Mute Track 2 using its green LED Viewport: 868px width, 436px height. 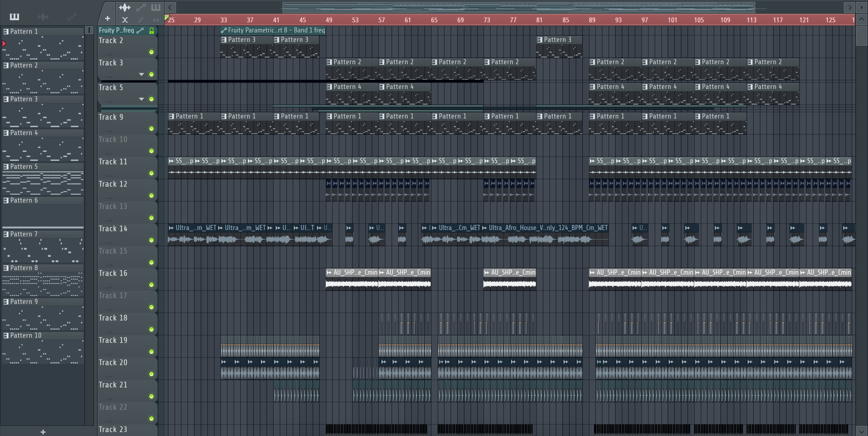point(152,52)
